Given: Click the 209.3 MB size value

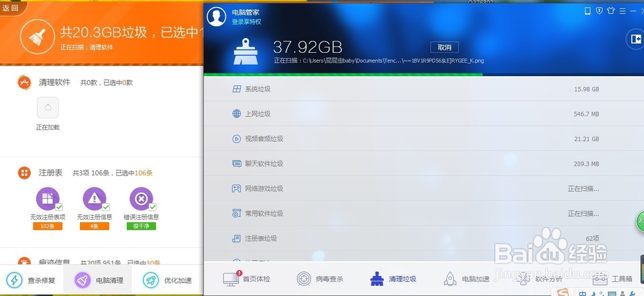Looking at the screenshot, I should coord(586,164).
